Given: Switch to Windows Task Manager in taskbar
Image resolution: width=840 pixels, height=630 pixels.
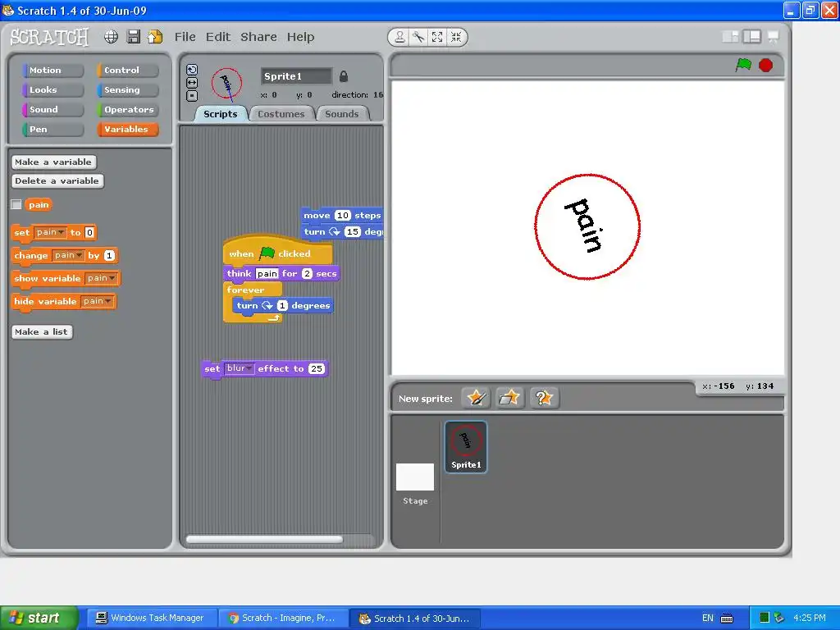Looking at the screenshot, I should (151, 618).
